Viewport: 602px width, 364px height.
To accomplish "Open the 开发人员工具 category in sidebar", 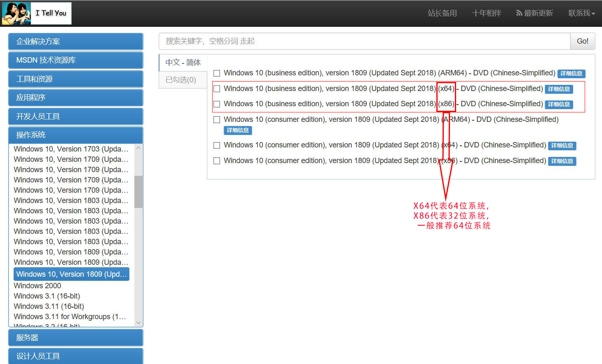I will click(x=75, y=116).
